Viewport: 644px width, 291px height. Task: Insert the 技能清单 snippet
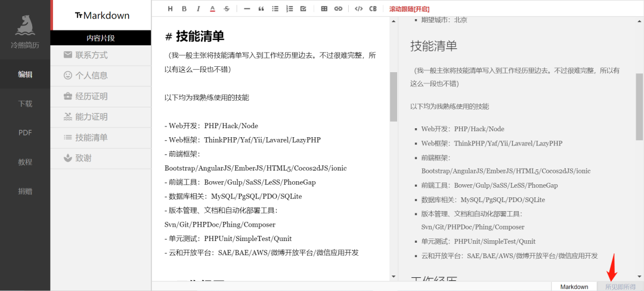(x=101, y=138)
